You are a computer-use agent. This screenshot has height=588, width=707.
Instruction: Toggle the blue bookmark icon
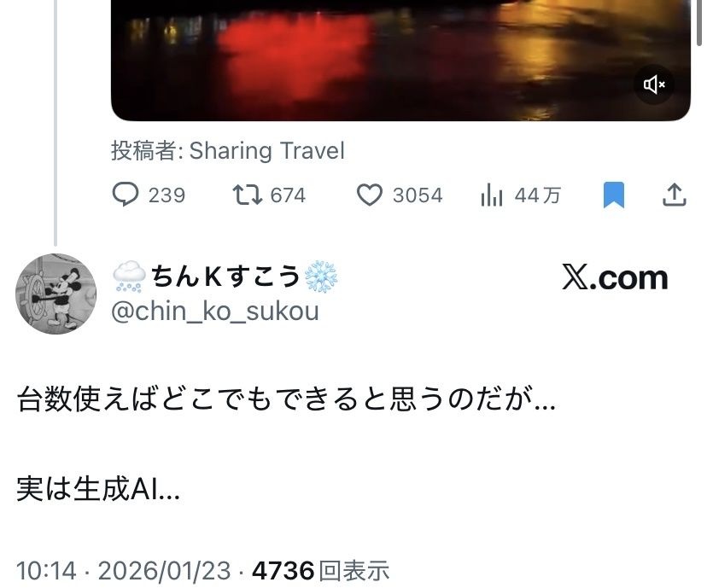614,195
